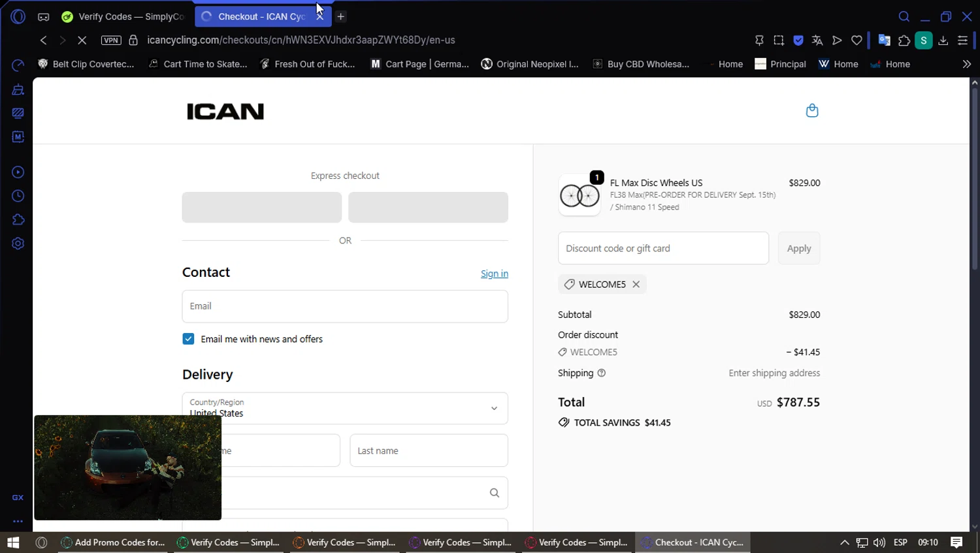
Task: Show hidden system tray icons
Action: point(844,543)
